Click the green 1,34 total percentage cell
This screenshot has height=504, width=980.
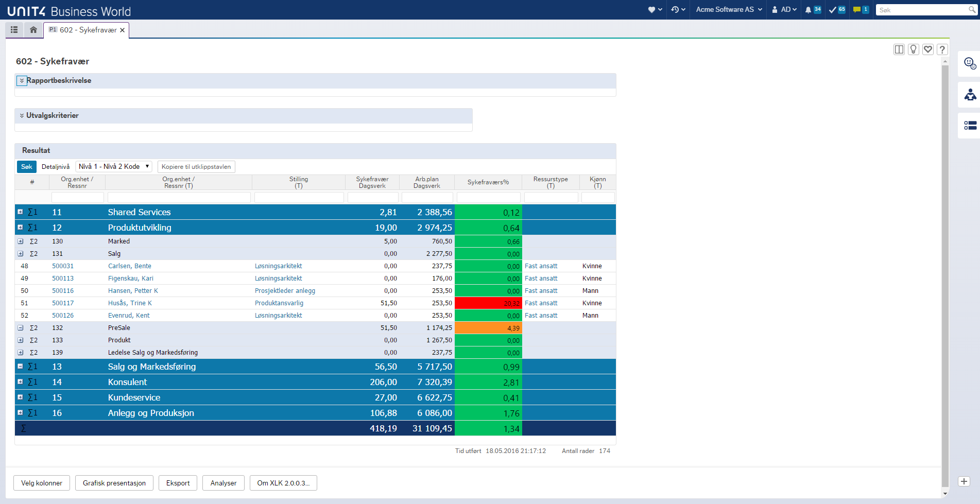488,428
